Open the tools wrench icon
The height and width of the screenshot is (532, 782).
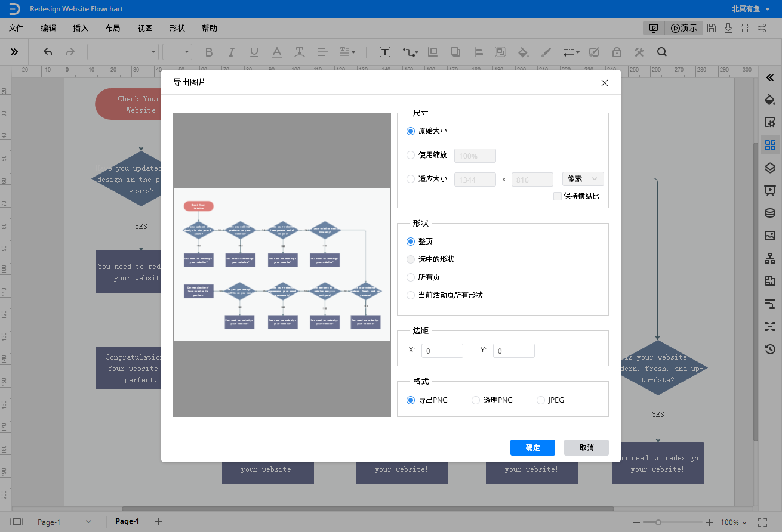pos(639,52)
